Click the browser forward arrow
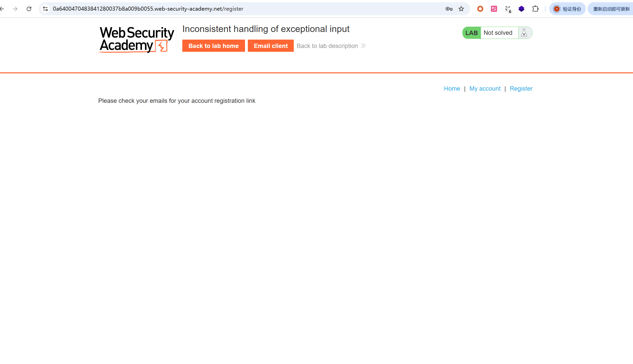The height and width of the screenshot is (364, 633). click(x=15, y=9)
